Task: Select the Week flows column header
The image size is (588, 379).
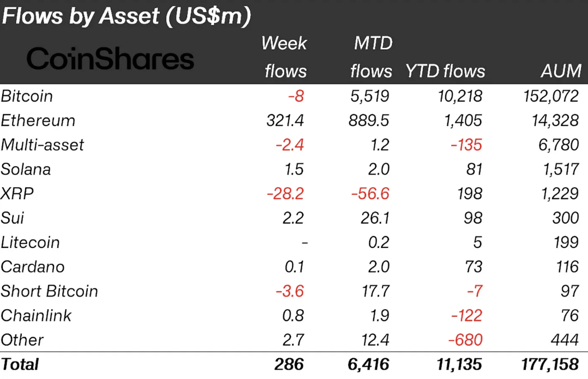Action: click(284, 57)
